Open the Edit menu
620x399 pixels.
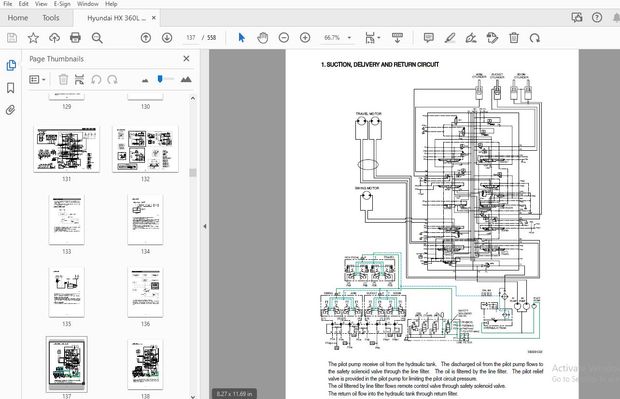tap(23, 4)
